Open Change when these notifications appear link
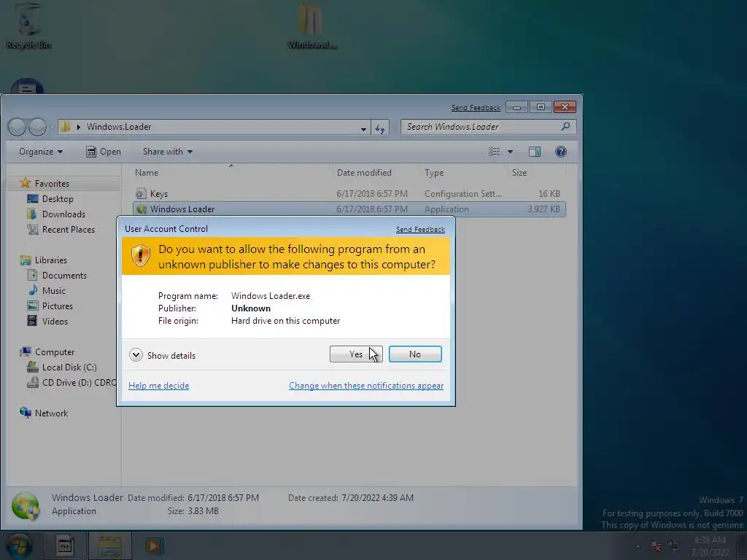 366,385
